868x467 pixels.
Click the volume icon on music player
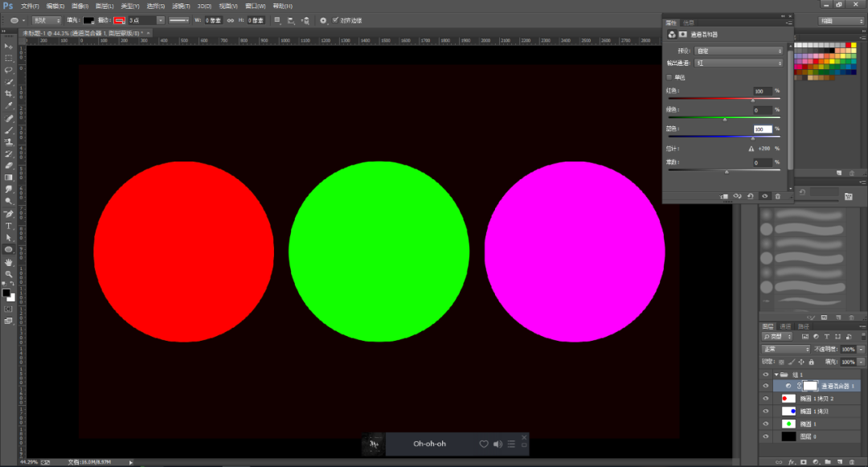(x=497, y=444)
